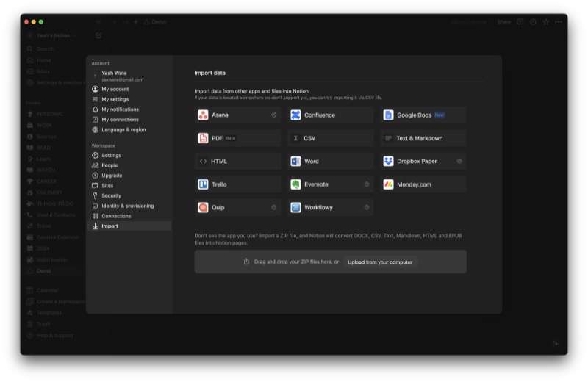Open Identity & provisioning
Screen dimensions: 588x382
click(129, 206)
